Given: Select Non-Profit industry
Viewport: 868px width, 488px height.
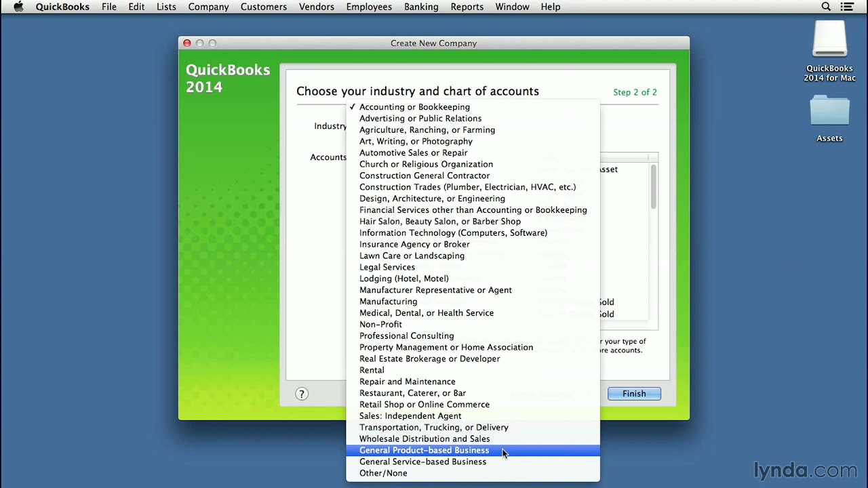Looking at the screenshot, I should point(473,325).
